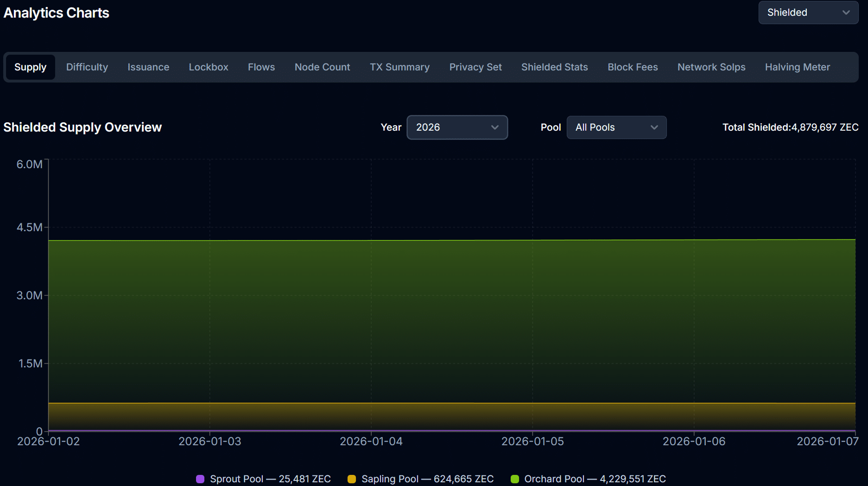Viewport: 868px width, 486px height.
Task: Switch to the Block Fees tab
Action: pos(633,67)
